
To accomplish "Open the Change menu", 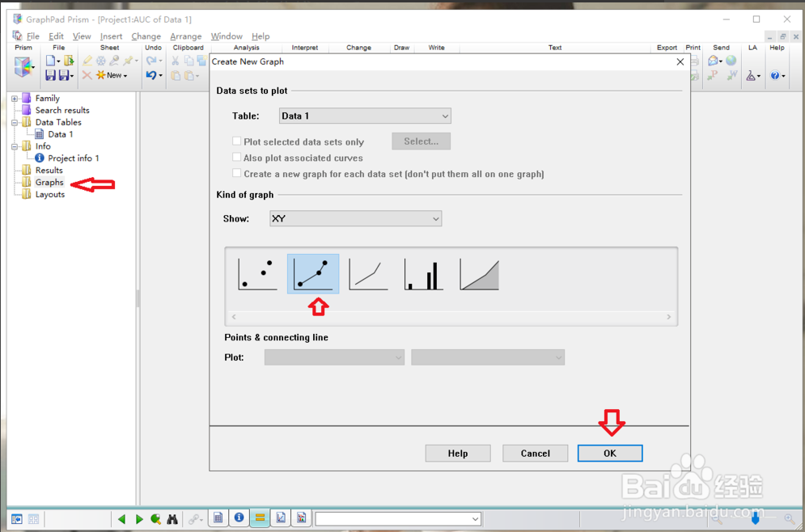I will pyautogui.click(x=146, y=36).
